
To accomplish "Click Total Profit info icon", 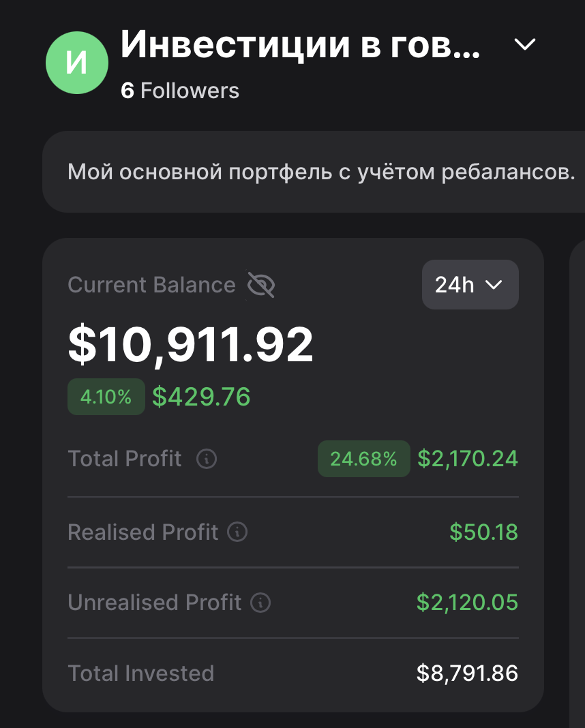I will click(x=207, y=459).
